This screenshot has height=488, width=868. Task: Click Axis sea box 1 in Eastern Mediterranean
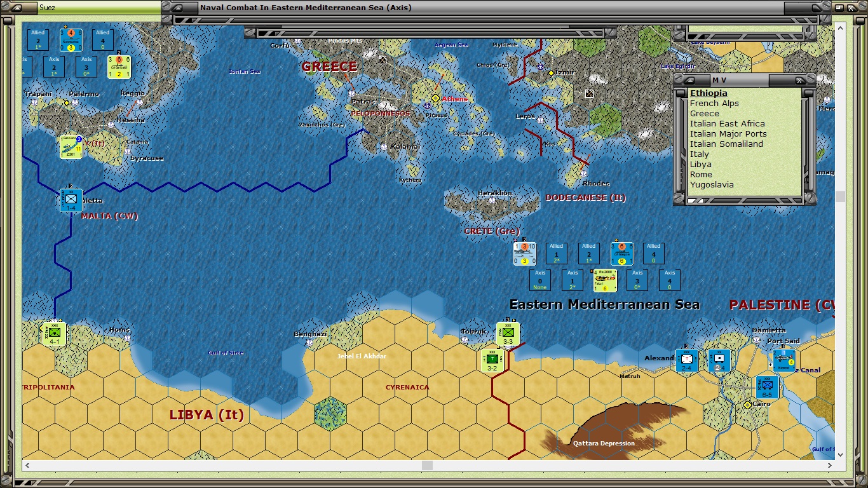pyautogui.click(x=573, y=280)
